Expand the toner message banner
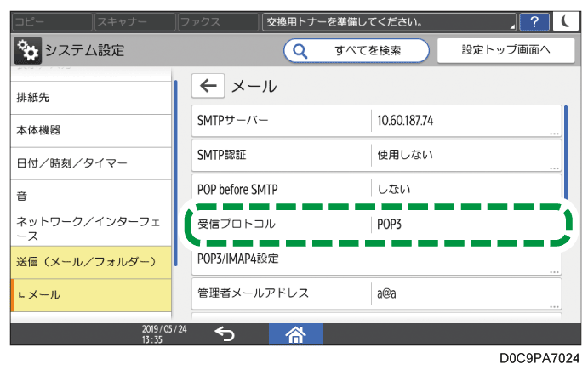 point(389,22)
